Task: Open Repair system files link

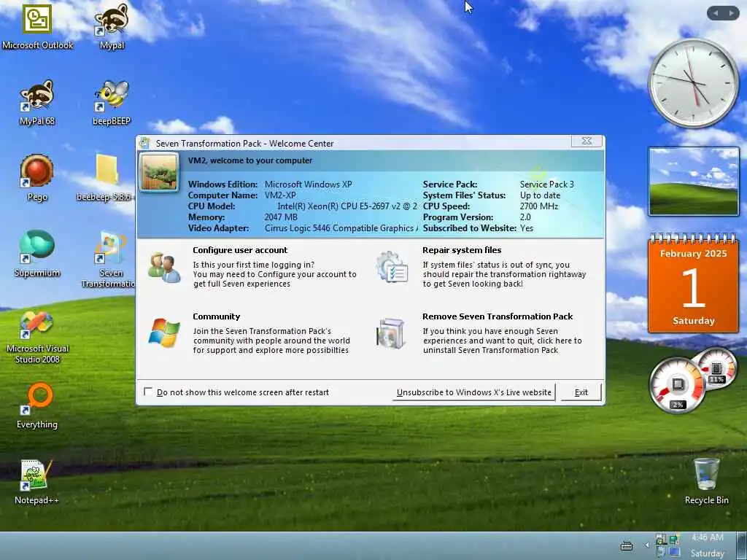Action: tap(462, 250)
